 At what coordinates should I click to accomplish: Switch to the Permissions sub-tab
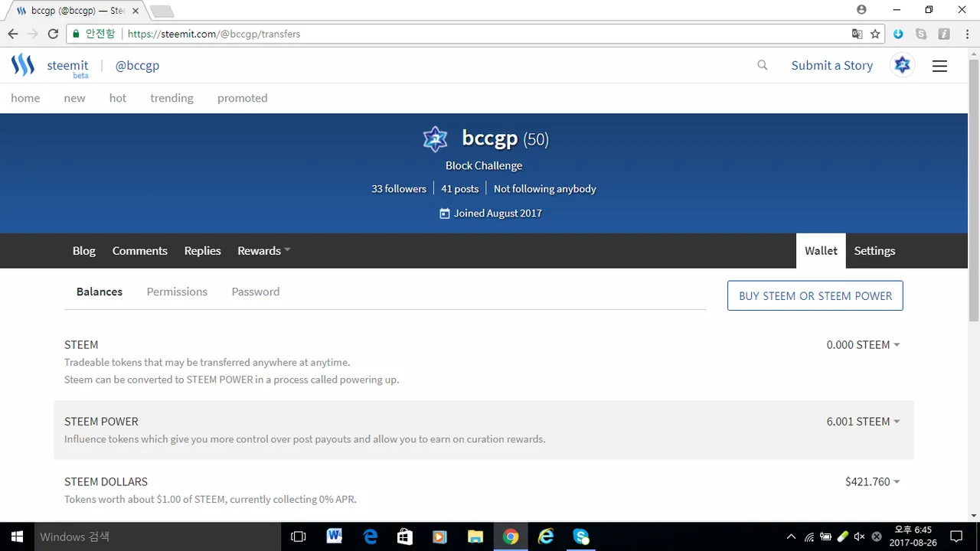(x=177, y=292)
